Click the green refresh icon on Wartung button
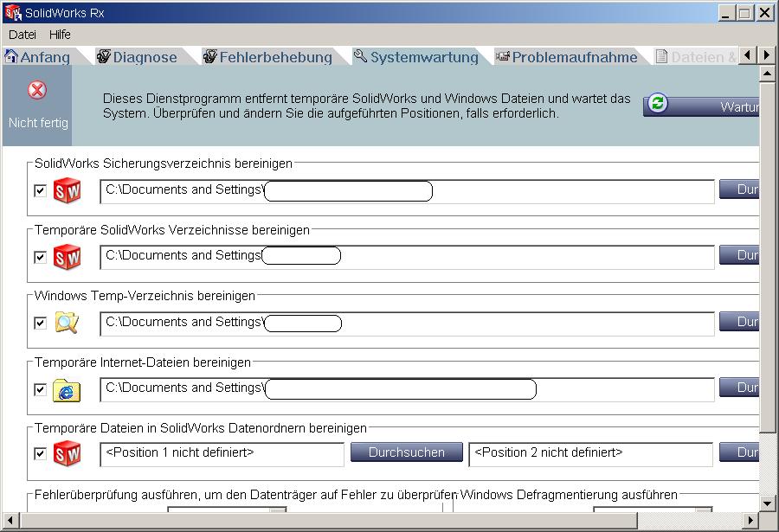 tap(658, 104)
